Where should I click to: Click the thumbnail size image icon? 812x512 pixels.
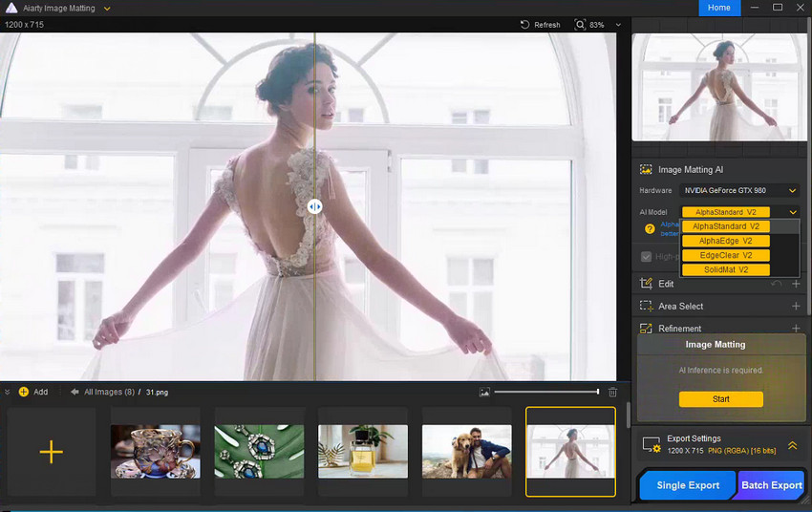click(x=484, y=393)
